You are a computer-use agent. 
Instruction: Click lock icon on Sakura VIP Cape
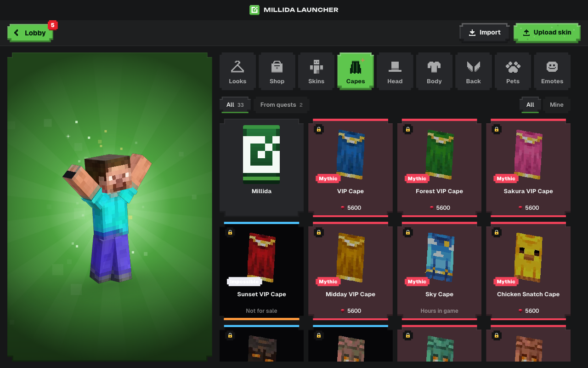click(497, 129)
